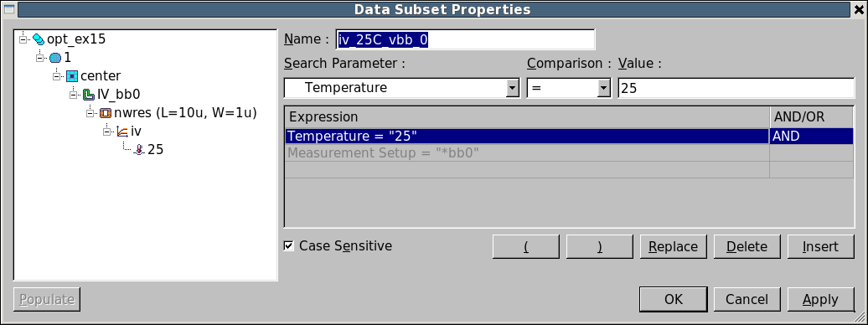Toggle the Case Sensitive checkbox

coord(288,245)
